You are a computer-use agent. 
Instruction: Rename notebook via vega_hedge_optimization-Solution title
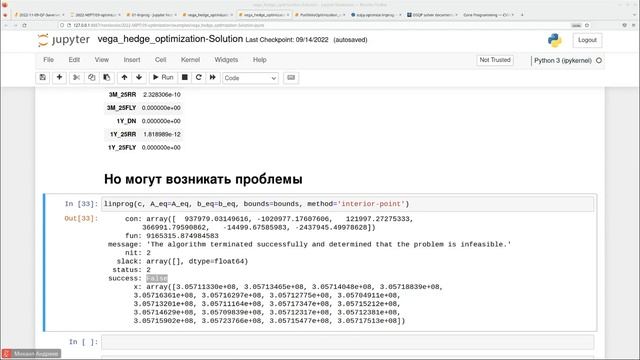click(x=170, y=39)
